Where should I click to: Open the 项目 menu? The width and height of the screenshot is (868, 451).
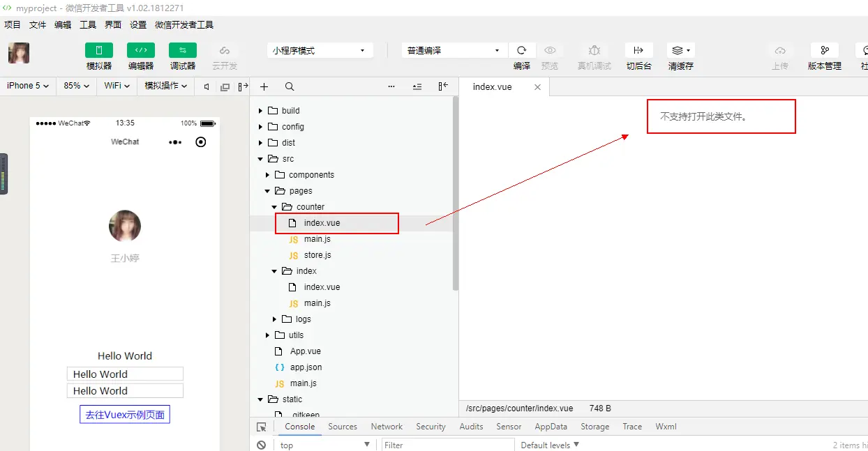point(13,24)
